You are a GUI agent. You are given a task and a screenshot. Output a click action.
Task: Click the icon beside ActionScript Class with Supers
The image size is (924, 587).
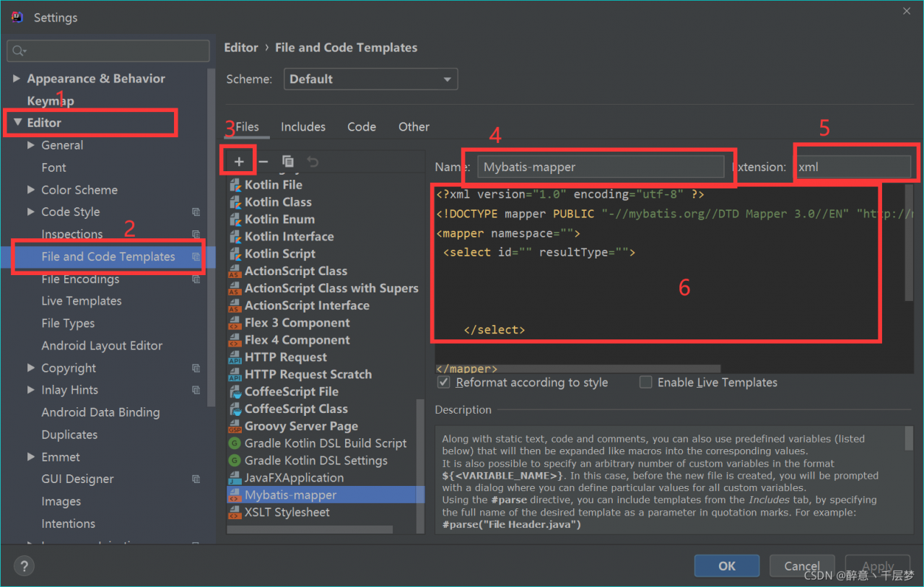point(235,289)
